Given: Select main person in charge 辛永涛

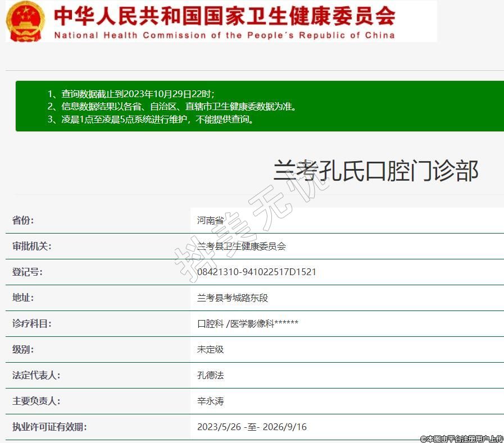Looking at the screenshot, I should click(x=210, y=401).
